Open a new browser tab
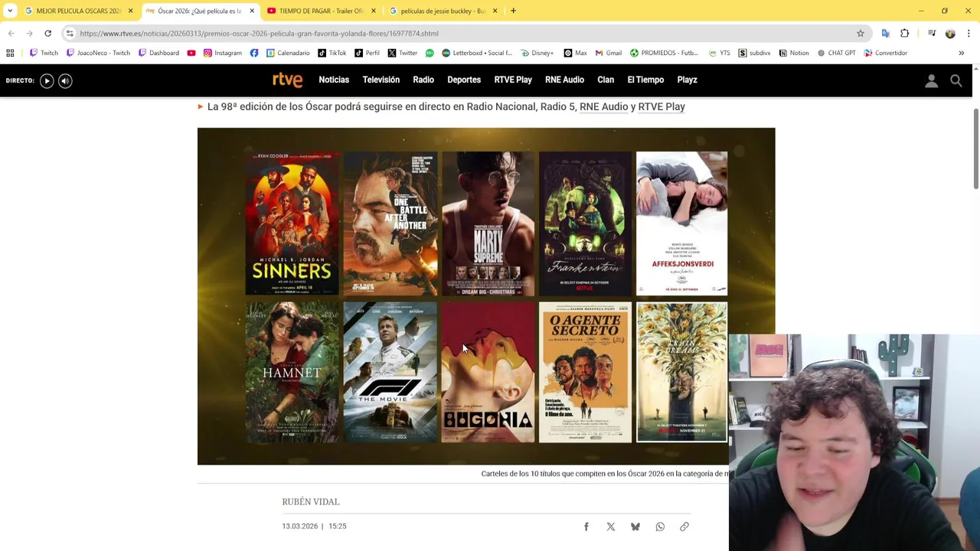The height and width of the screenshot is (551, 980). point(513,11)
